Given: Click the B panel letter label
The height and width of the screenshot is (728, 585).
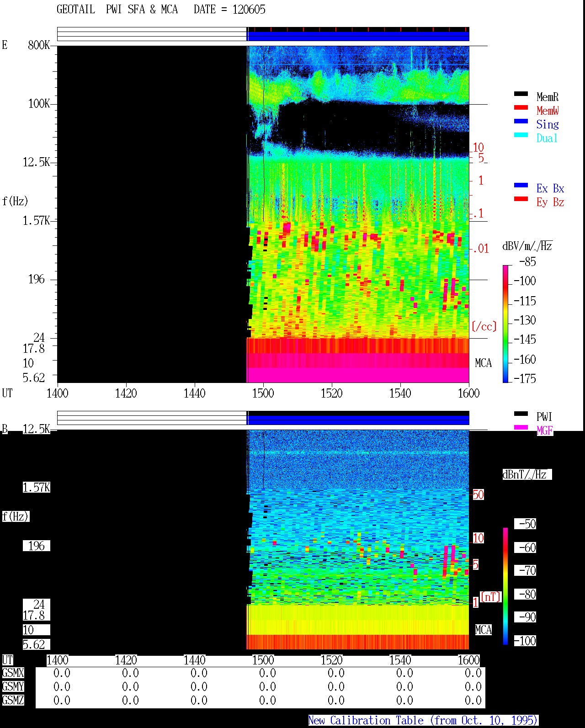Looking at the screenshot, I should tap(5, 429).
